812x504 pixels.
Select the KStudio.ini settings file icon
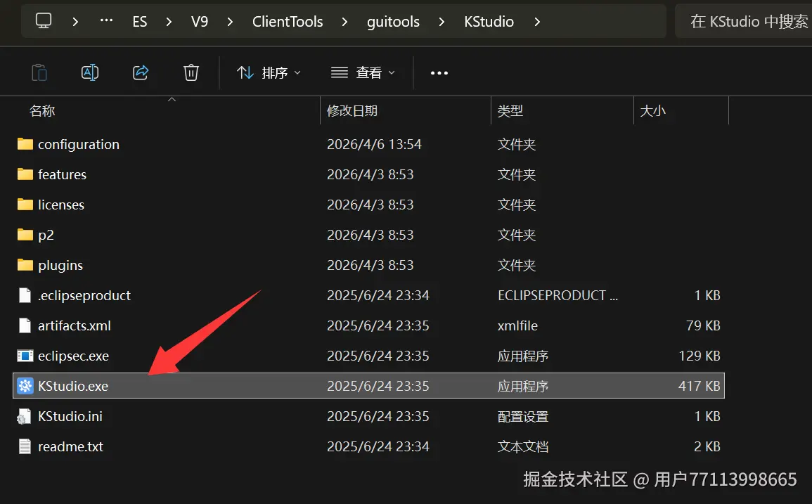tap(24, 416)
